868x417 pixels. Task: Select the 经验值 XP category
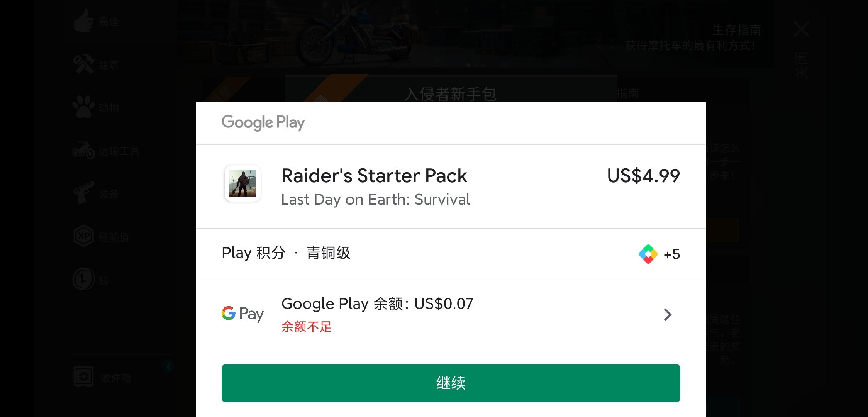coord(101,237)
